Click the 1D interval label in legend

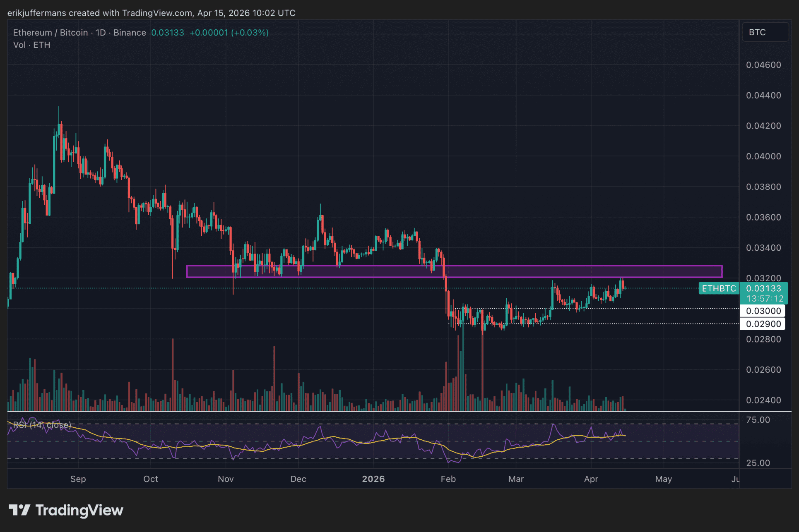pos(101,33)
